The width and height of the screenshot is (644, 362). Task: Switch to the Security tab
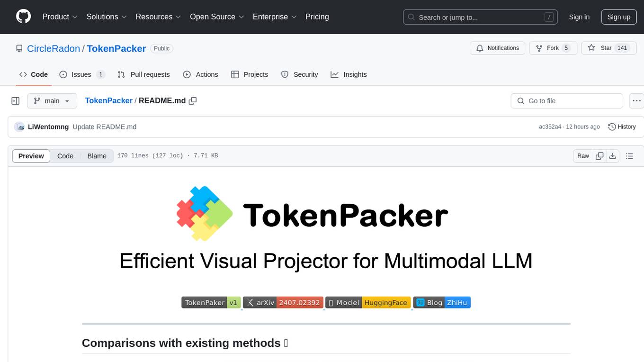pos(299,74)
